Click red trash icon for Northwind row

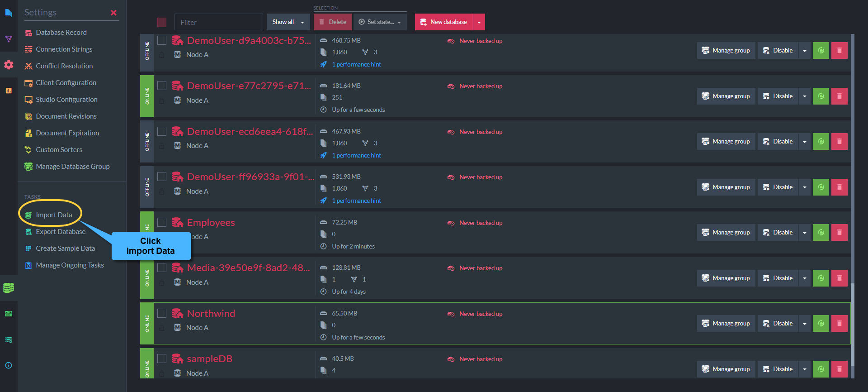(x=840, y=323)
